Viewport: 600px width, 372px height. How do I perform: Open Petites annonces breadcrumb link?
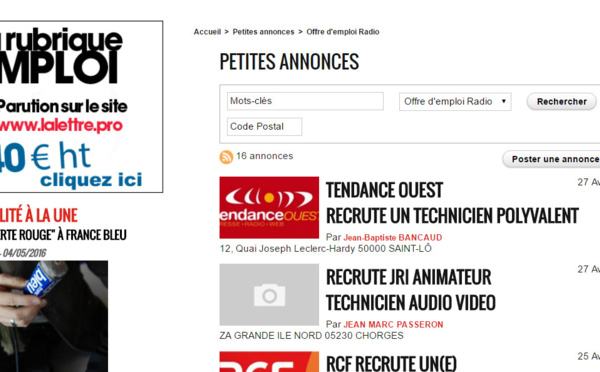(263, 32)
